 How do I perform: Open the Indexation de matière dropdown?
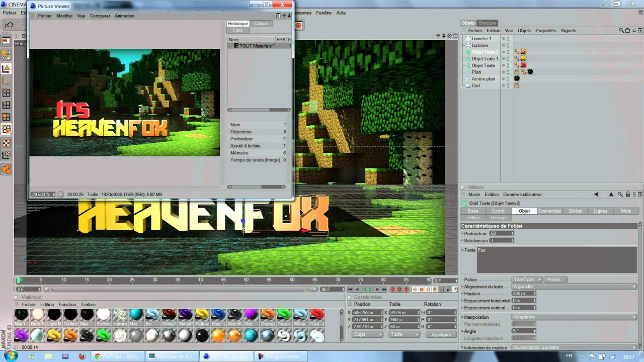(x=574, y=347)
